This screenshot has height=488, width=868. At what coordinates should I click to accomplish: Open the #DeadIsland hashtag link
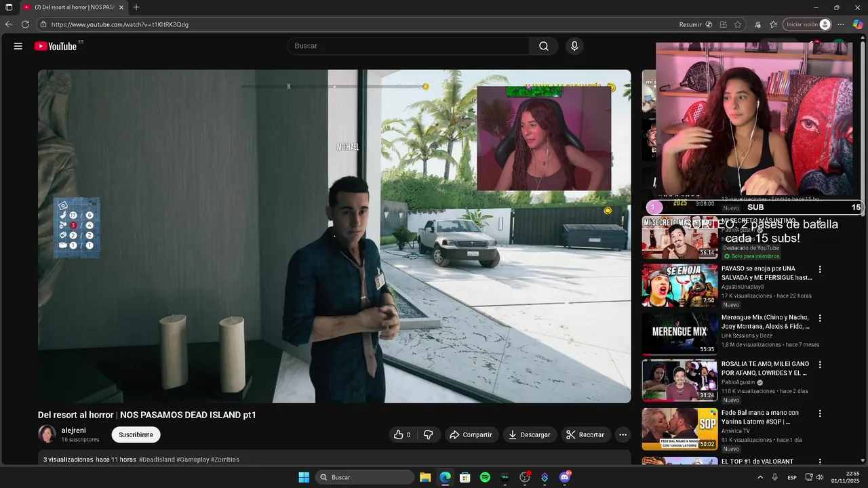coord(157,460)
